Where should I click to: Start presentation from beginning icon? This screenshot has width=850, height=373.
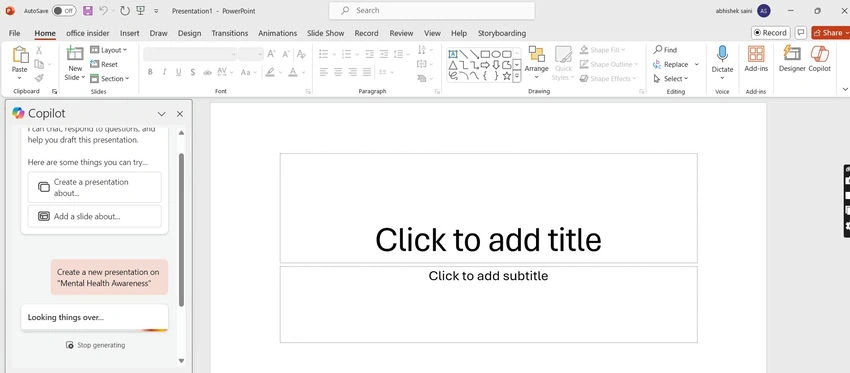140,11
